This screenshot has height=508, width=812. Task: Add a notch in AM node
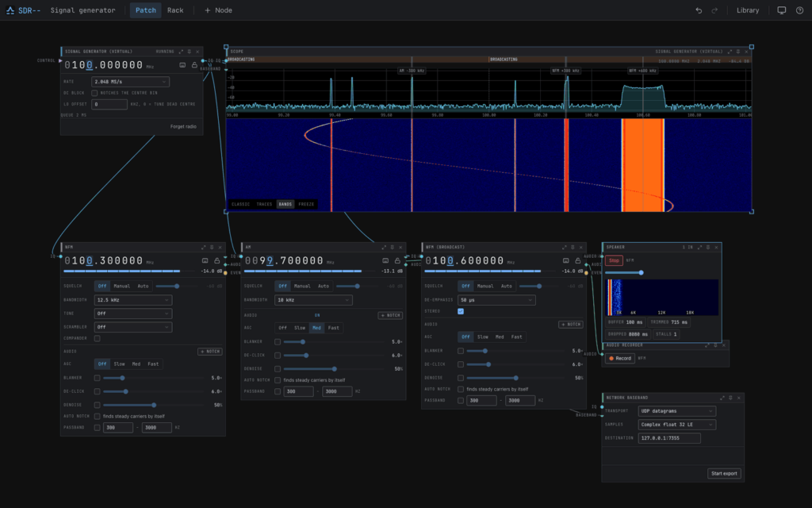point(390,315)
